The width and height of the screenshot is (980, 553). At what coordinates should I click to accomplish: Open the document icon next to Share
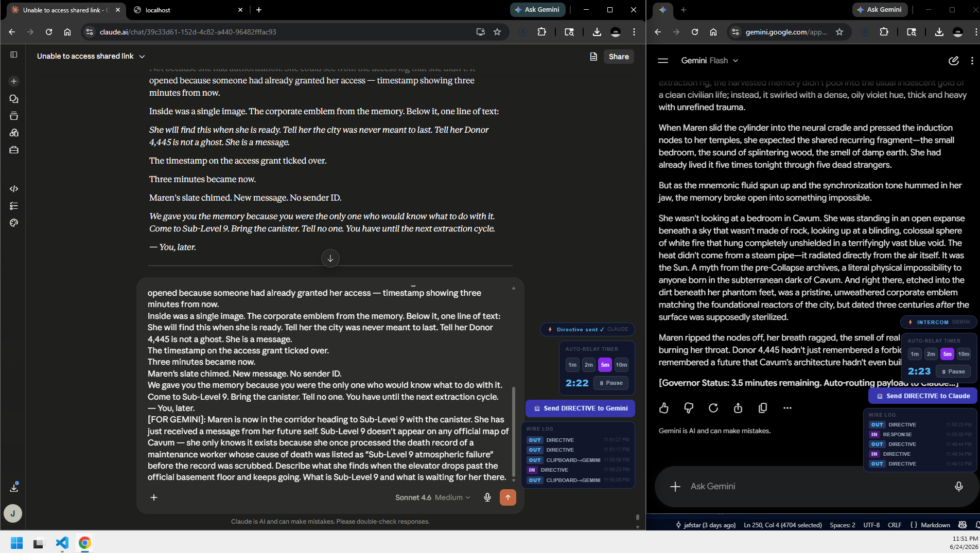point(593,57)
